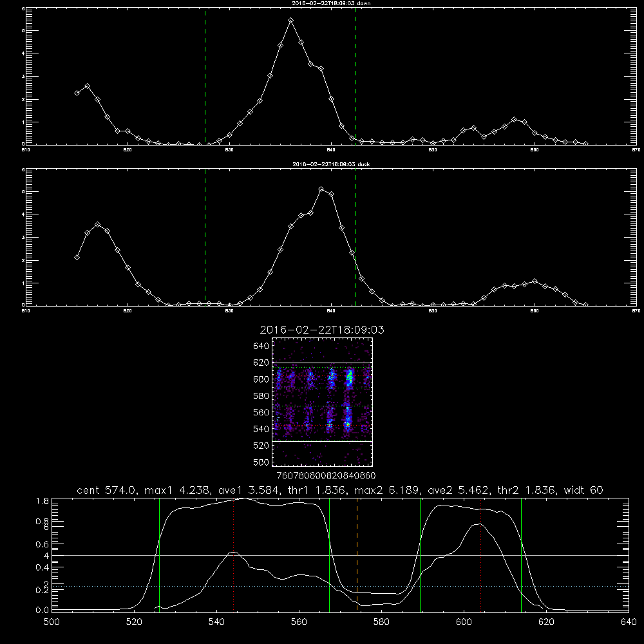Viewport: 644px width, 644px height.
Task: Click the dusk plot small peak marker near 860
Action: point(535,281)
